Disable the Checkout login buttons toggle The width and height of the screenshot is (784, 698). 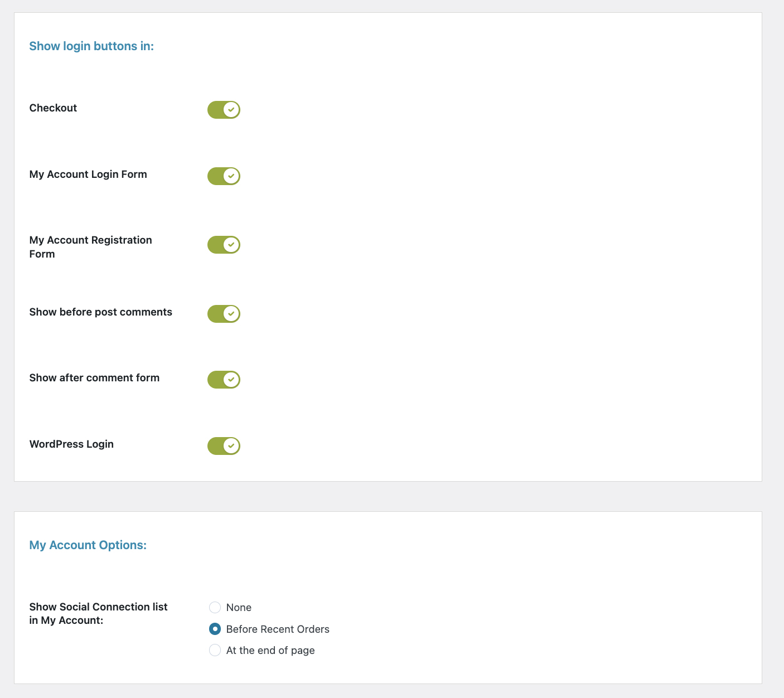point(224,110)
